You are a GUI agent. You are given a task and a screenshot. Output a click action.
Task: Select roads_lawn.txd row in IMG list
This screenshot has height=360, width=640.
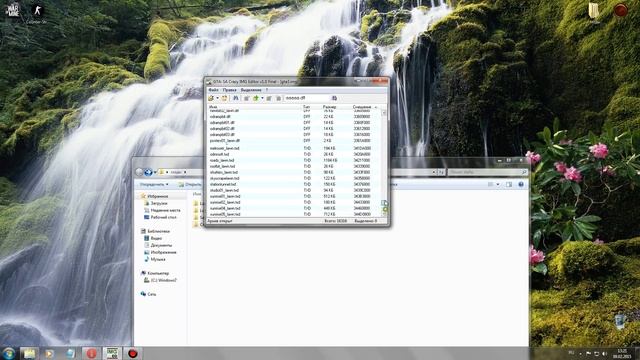pos(294,160)
